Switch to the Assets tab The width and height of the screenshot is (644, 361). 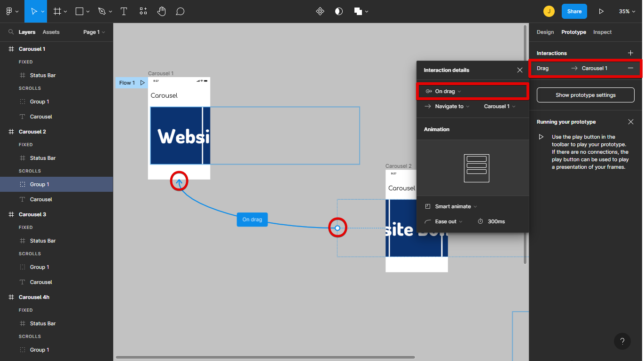coord(51,32)
